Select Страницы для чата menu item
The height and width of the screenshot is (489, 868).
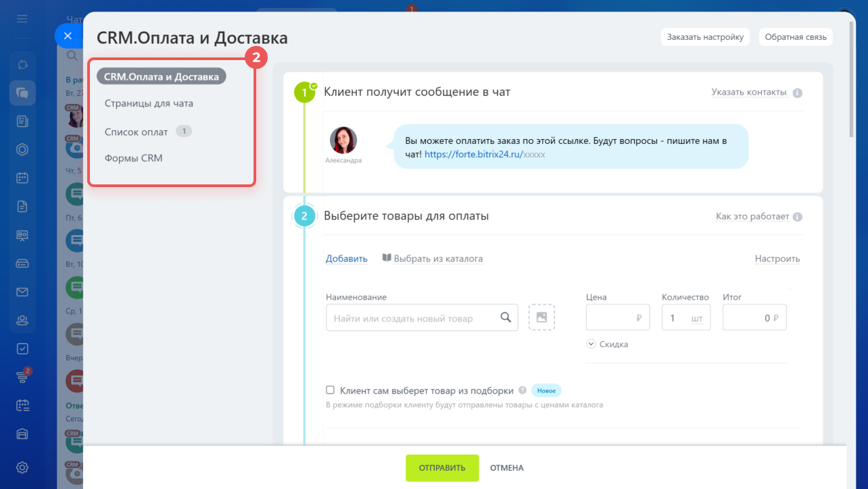click(149, 103)
